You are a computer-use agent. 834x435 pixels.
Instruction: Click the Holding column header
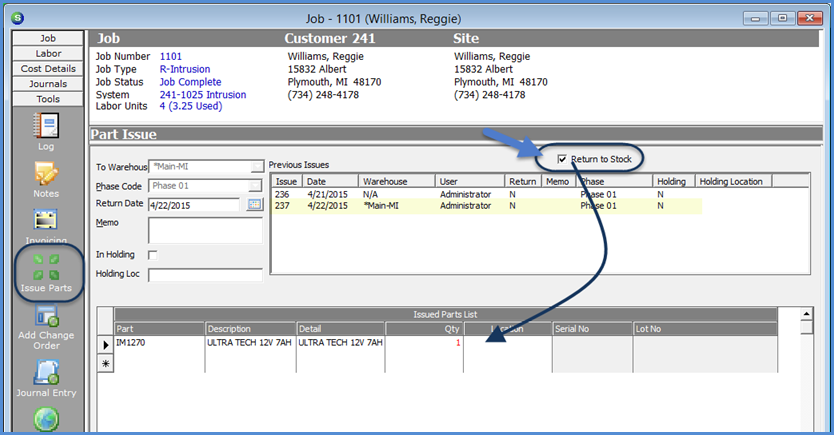[673, 181]
